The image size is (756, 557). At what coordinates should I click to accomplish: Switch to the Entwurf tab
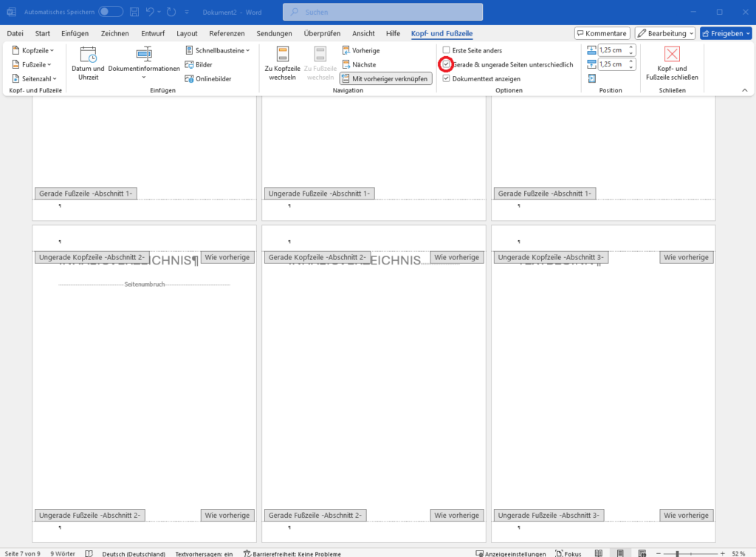tap(153, 33)
